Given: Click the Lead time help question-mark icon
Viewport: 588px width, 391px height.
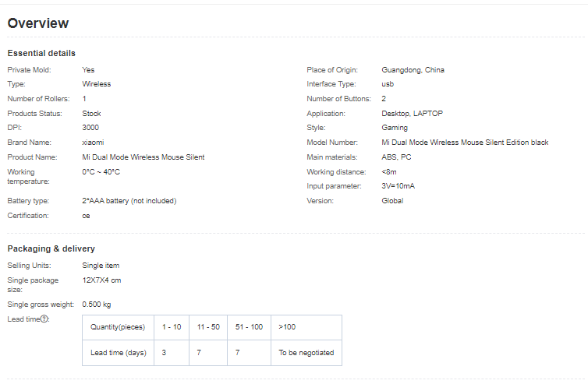Looking at the screenshot, I should [x=44, y=319].
